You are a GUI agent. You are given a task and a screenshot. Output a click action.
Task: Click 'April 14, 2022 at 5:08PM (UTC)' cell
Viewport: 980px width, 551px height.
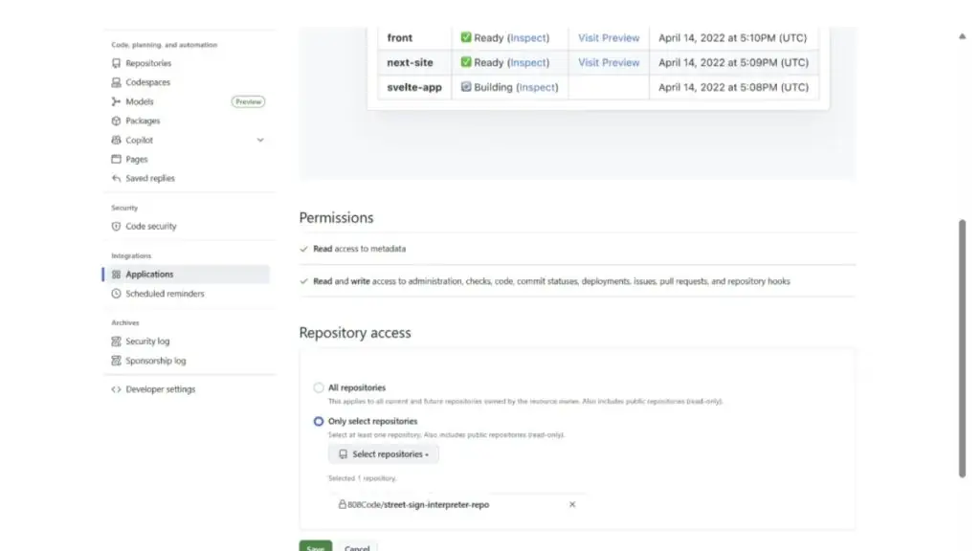pos(734,87)
